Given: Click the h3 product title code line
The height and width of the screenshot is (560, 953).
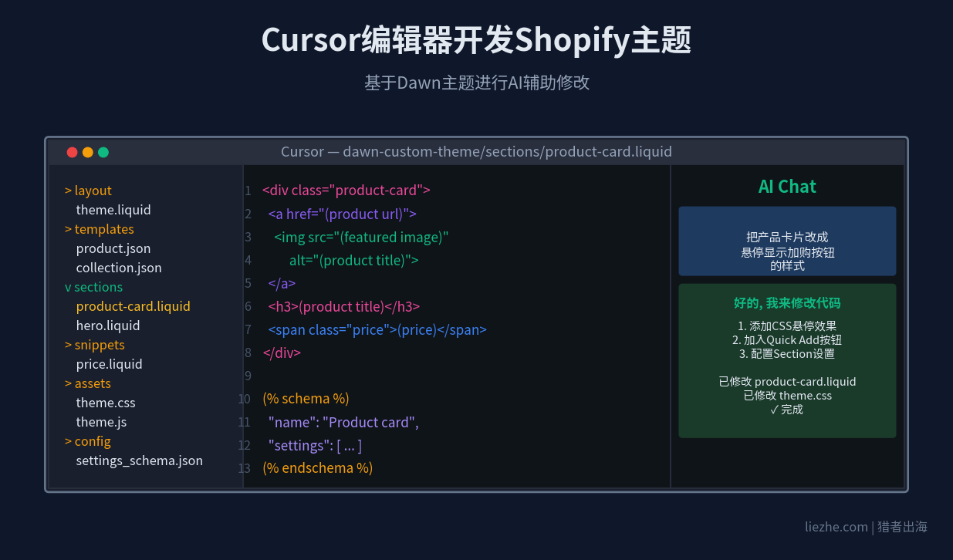Looking at the screenshot, I should click(344, 306).
